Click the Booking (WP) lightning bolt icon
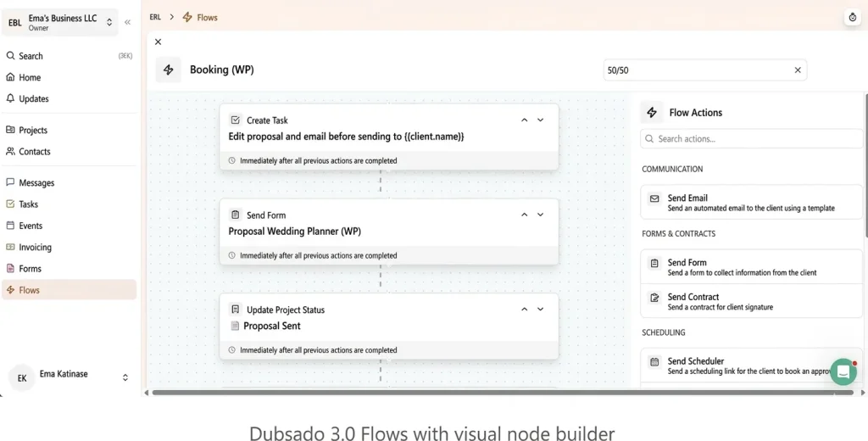Image resolution: width=868 pixels, height=441 pixels. tap(168, 70)
